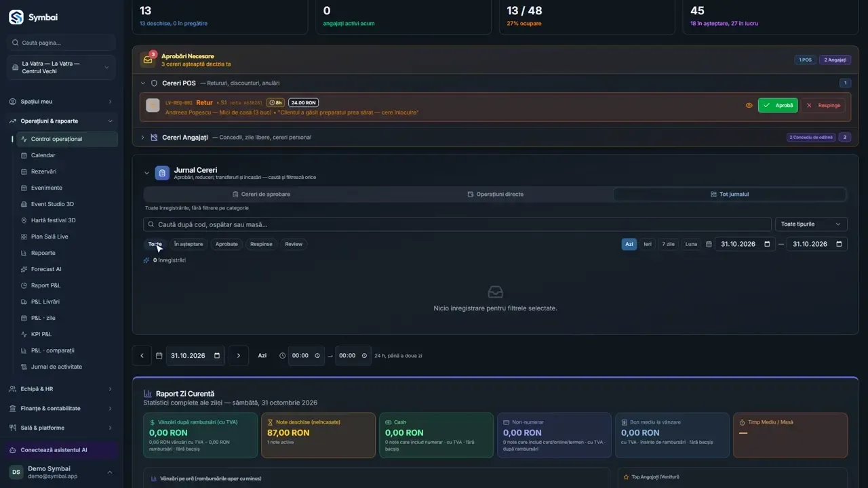
Task: Expand Echipă & HR section
Action: 61,389
